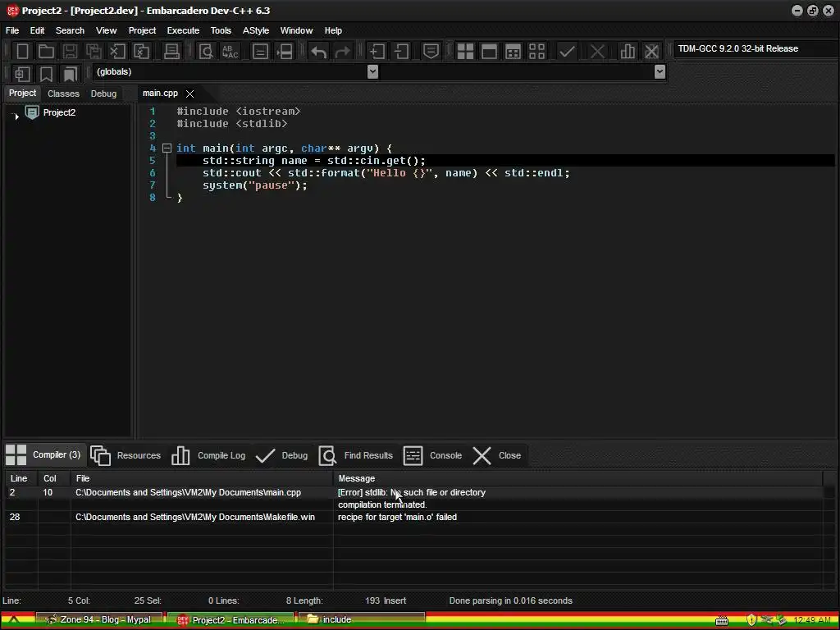This screenshot has height=630, width=840.
Task: Click the Compile four-squares toolbar icon
Action: (x=465, y=52)
